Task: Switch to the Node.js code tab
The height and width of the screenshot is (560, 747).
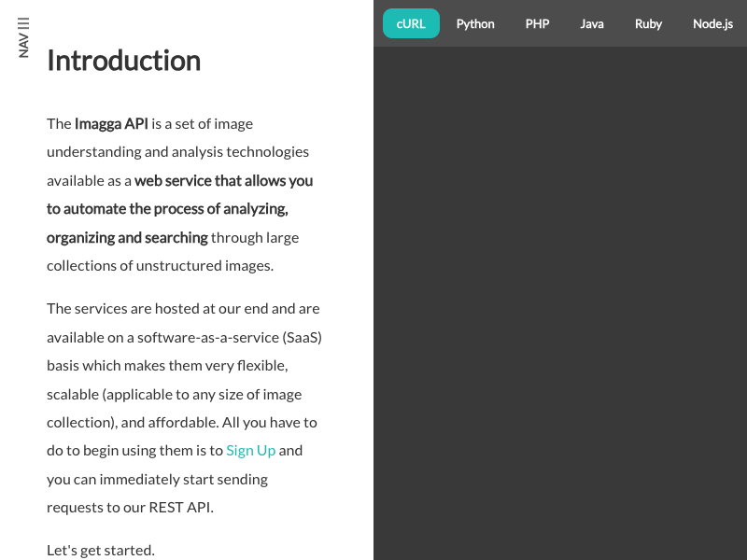Action: point(712,24)
